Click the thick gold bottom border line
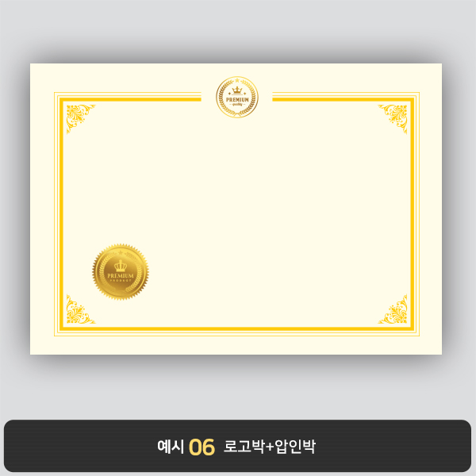This screenshot has width=476, height=476. (x=236, y=328)
